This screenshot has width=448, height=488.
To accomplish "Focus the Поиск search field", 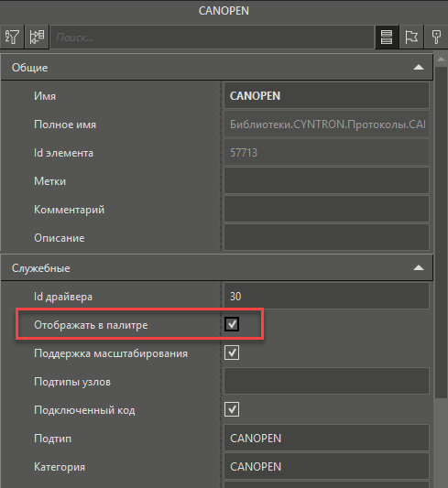I will point(212,38).
